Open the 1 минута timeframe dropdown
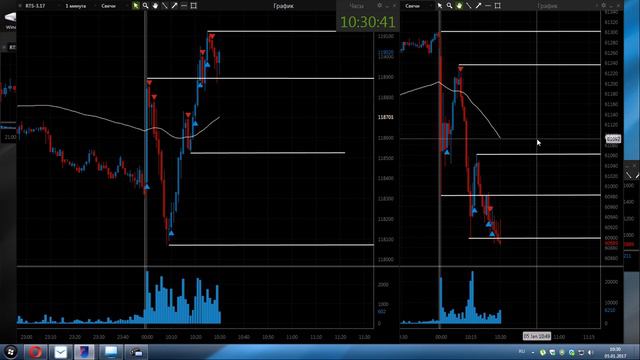Image resolution: width=640 pixels, height=360 pixels. click(76, 6)
